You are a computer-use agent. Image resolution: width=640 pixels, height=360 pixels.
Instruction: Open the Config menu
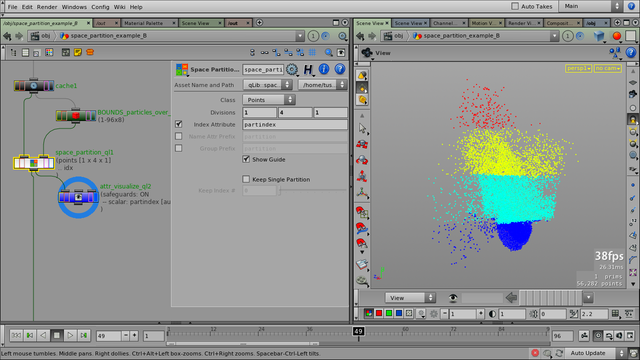[100, 7]
